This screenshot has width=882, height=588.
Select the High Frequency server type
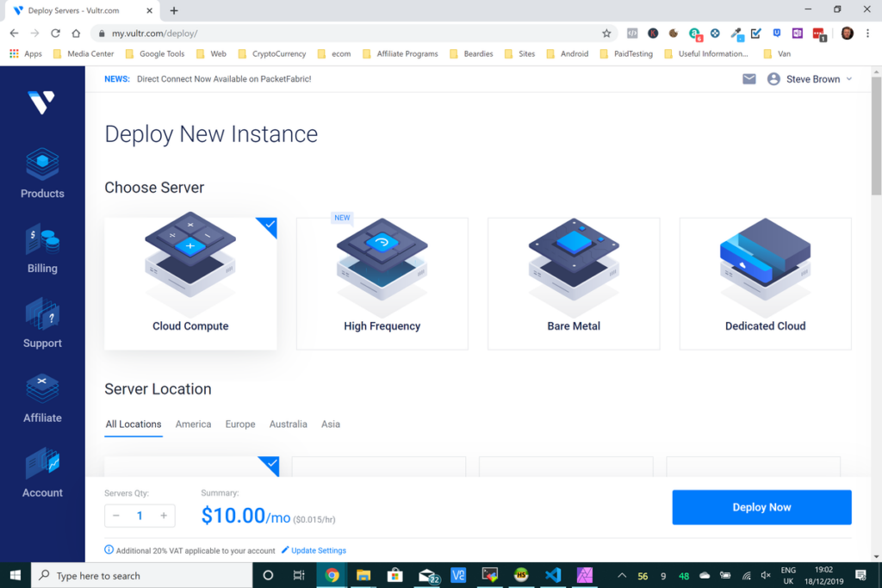coord(382,283)
